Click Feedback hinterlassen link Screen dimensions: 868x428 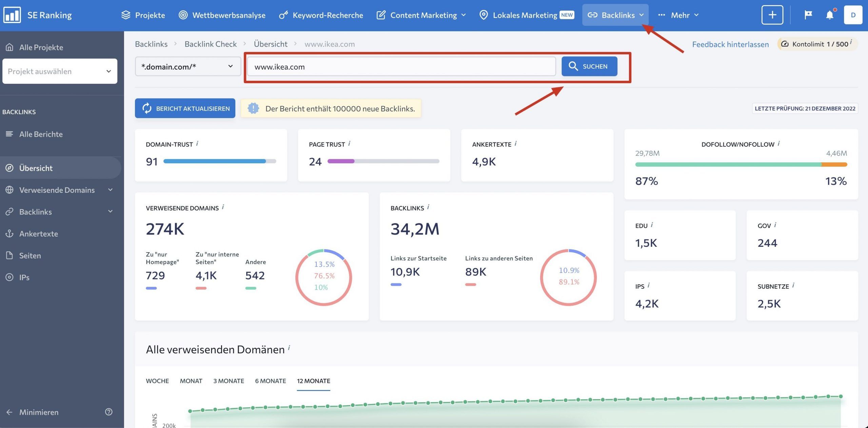tap(730, 44)
